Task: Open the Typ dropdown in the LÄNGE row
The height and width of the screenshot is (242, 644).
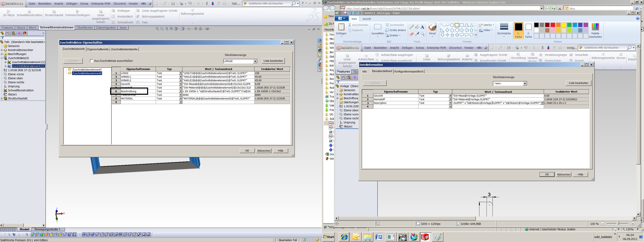Action: click(180, 73)
